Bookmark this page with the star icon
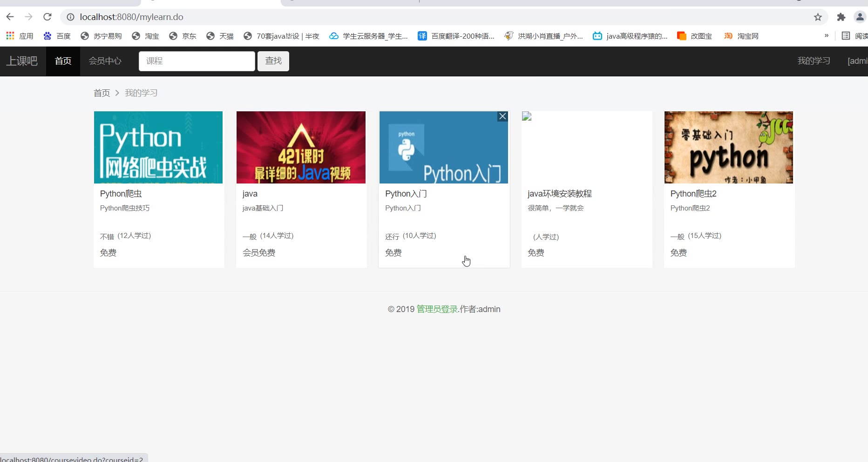 (818, 17)
